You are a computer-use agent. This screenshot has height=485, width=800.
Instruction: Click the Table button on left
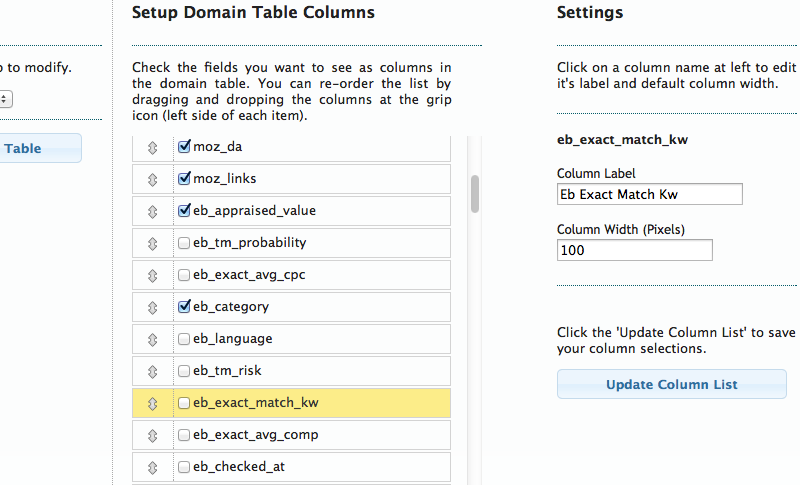40,148
